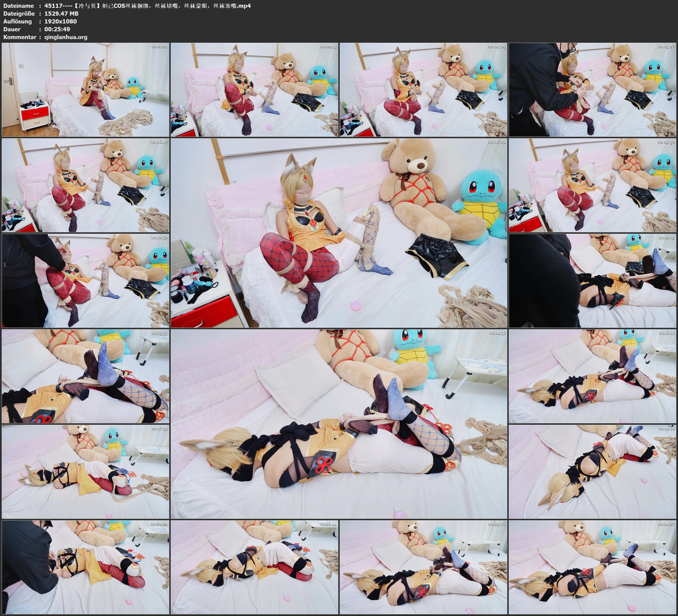Click the thumbnail at 00:21:44
Viewport: 678px width, 616px height.
254,567
